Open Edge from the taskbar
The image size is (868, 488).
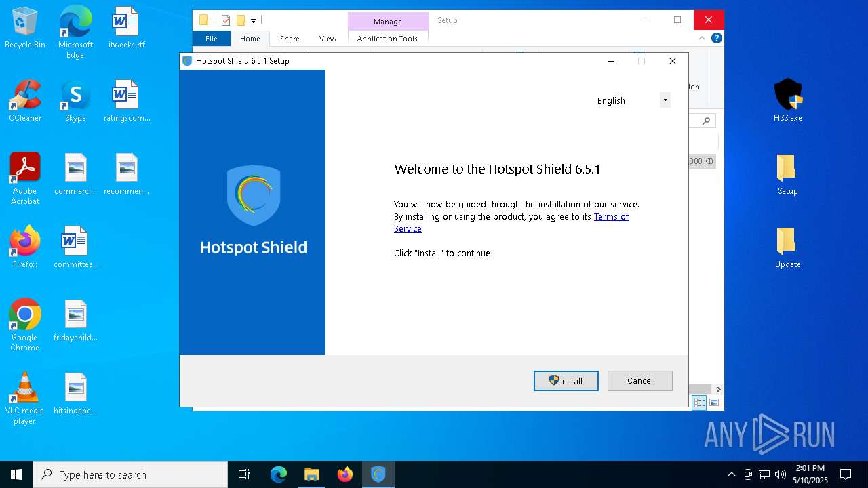point(279,474)
